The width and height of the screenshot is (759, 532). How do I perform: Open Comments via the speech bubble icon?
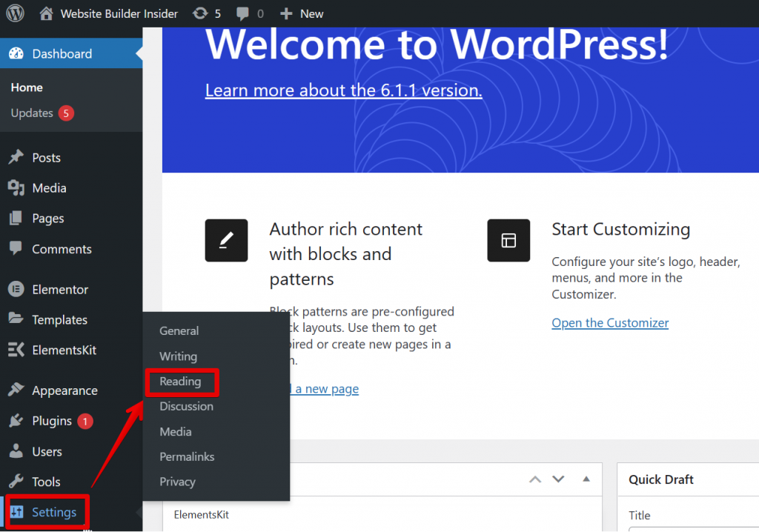[x=16, y=249]
